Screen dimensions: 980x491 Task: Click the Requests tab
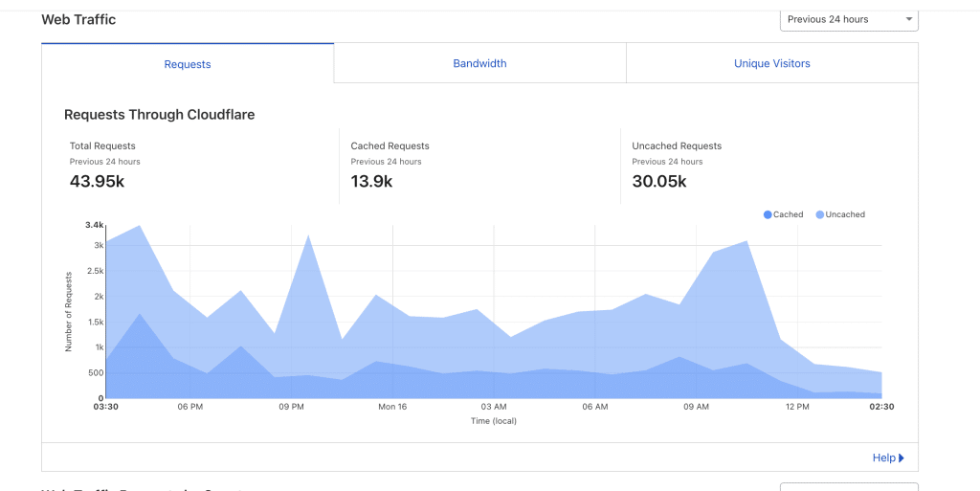(188, 65)
